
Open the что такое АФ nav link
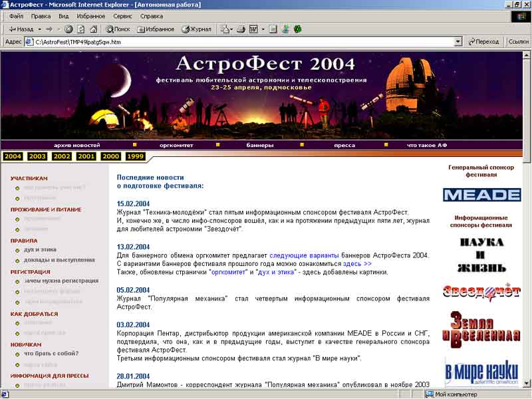point(427,145)
